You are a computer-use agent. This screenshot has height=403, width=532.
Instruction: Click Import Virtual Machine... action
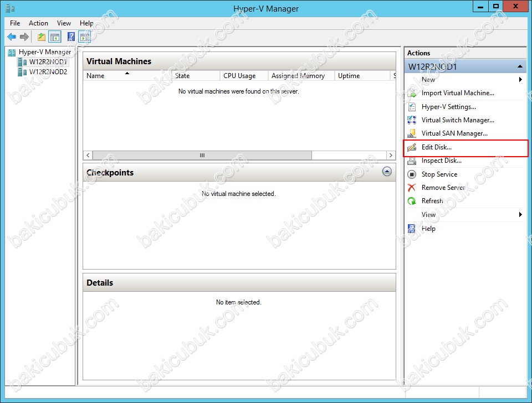[x=458, y=93]
